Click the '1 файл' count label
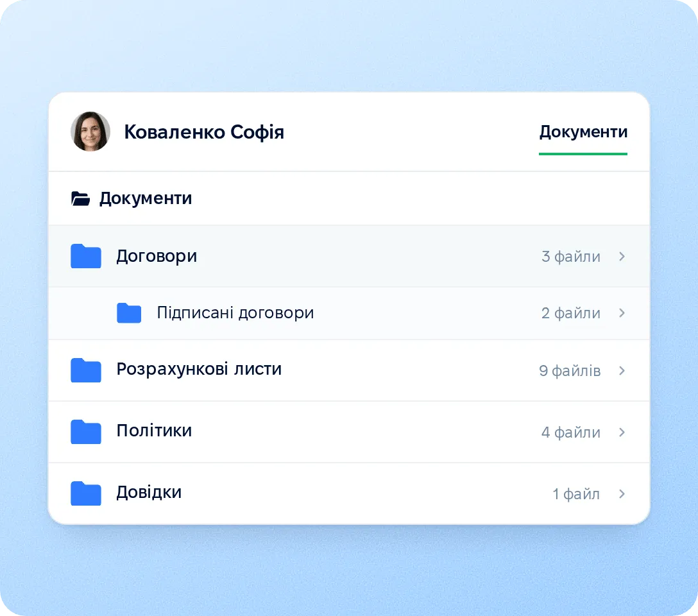Viewport: 698px width, 616px height. (576, 493)
